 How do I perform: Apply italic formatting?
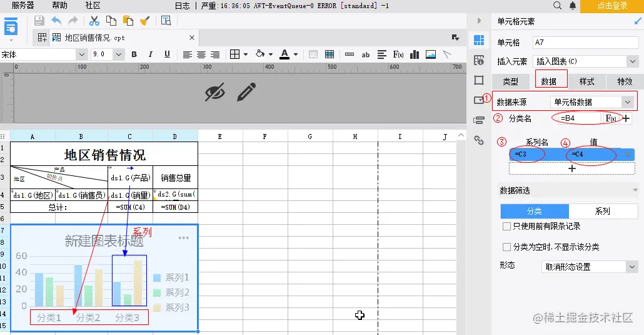click(x=150, y=54)
